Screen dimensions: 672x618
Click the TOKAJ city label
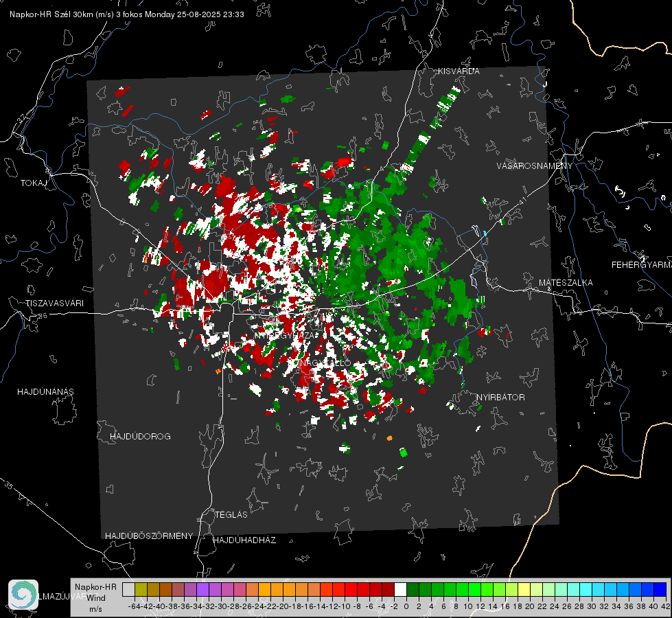tap(34, 183)
